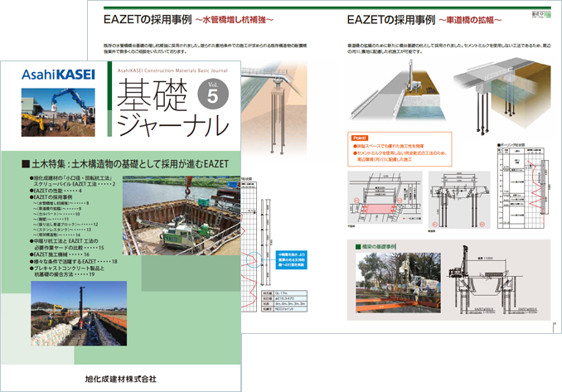
Task: Click the water pipe bridge pile illustration
Action: (274, 108)
